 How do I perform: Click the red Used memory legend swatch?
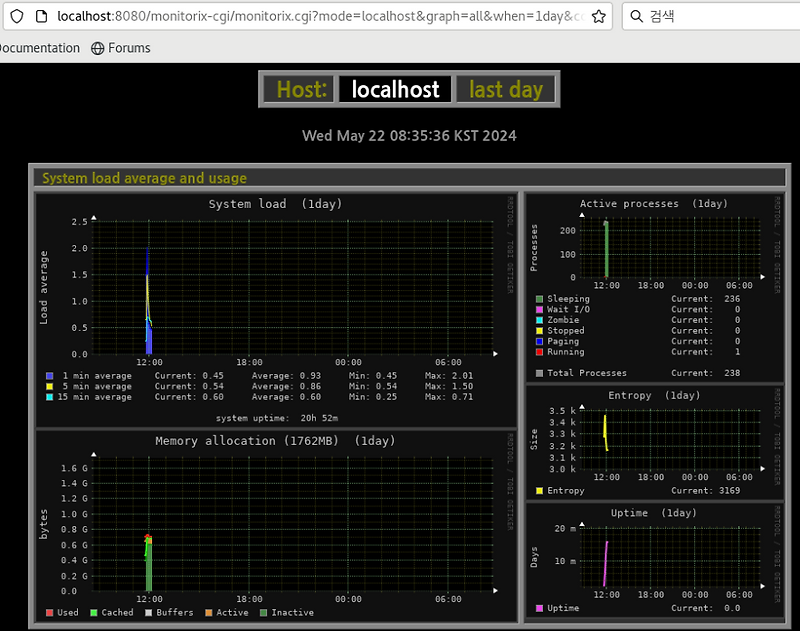(49, 613)
